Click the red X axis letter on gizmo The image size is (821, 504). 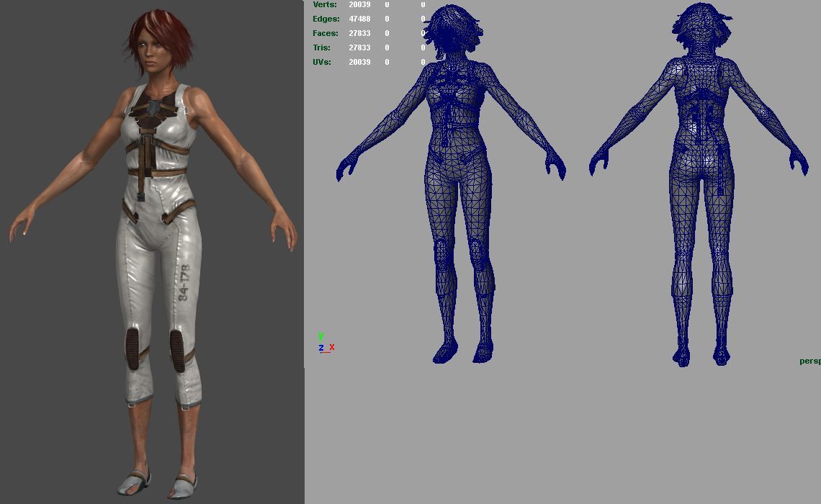pos(331,347)
